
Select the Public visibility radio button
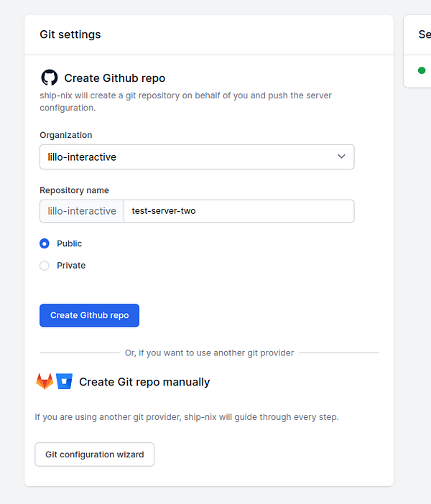point(45,244)
